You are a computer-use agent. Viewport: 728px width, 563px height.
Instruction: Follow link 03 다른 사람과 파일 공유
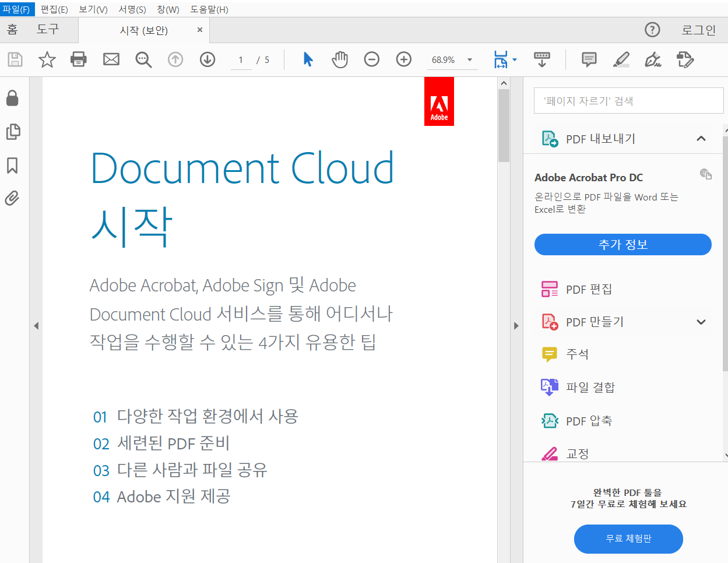tap(180, 470)
